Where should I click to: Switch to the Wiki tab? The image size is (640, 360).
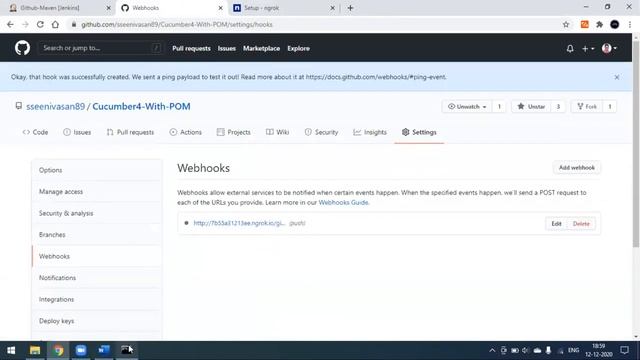point(278,132)
